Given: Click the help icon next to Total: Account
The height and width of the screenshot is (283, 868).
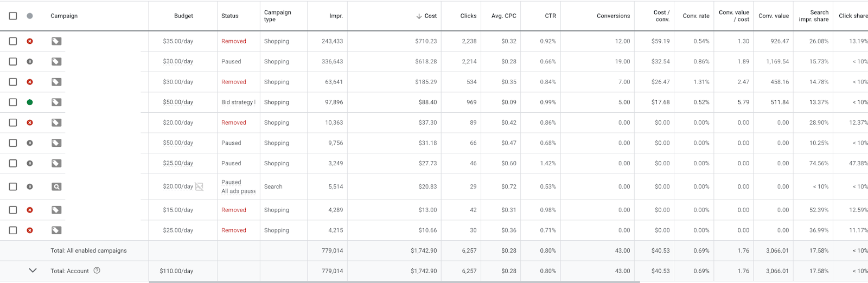Looking at the screenshot, I should [97, 271].
